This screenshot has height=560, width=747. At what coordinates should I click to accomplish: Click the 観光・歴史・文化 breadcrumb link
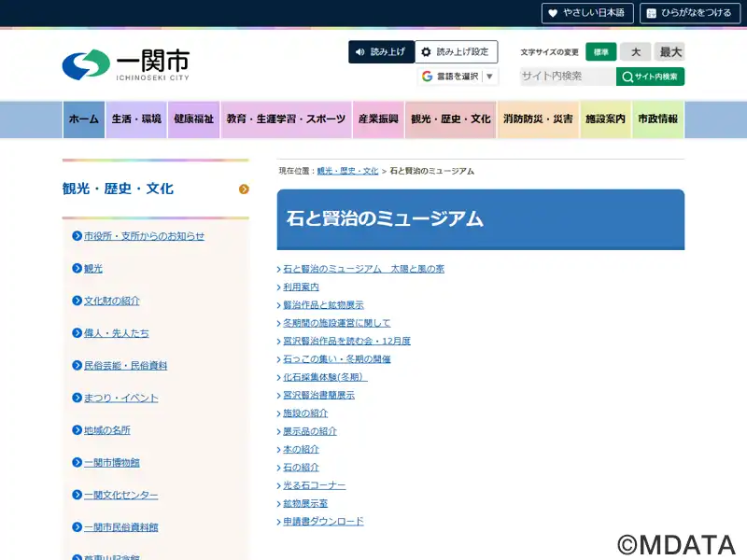347,172
